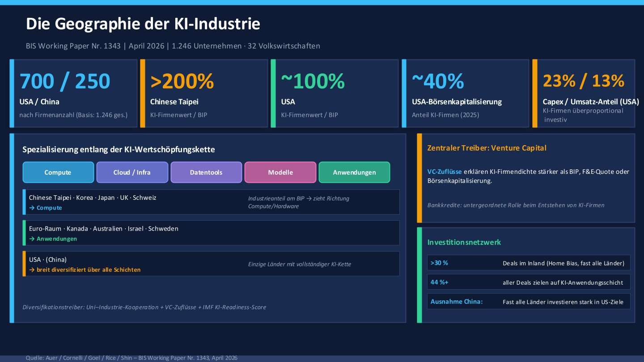Viewport: 644px width, 362px height.
Task: Click the highlighted 'VC-Zuflüsse' text
Action: [445, 172]
